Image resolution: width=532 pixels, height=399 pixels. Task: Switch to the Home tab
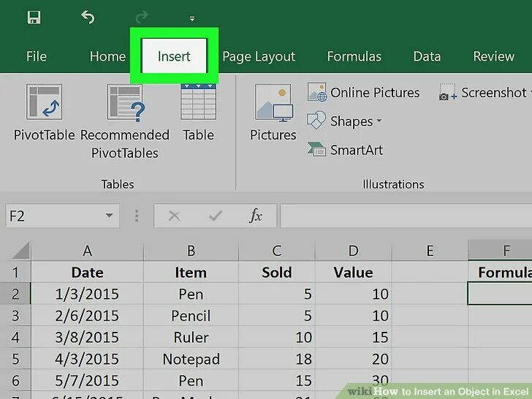[107, 56]
